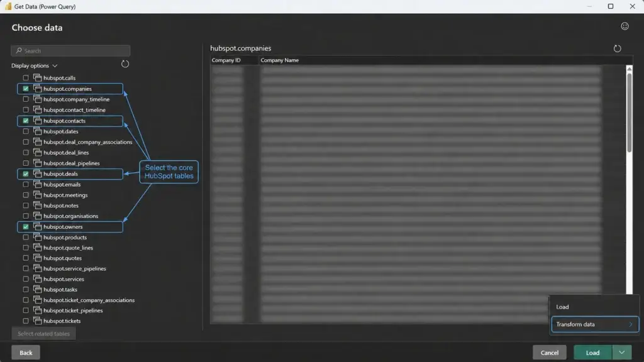Viewport: 644px width, 362px height.
Task: Click the hubspot.quote_lines table icon
Action: click(x=37, y=248)
